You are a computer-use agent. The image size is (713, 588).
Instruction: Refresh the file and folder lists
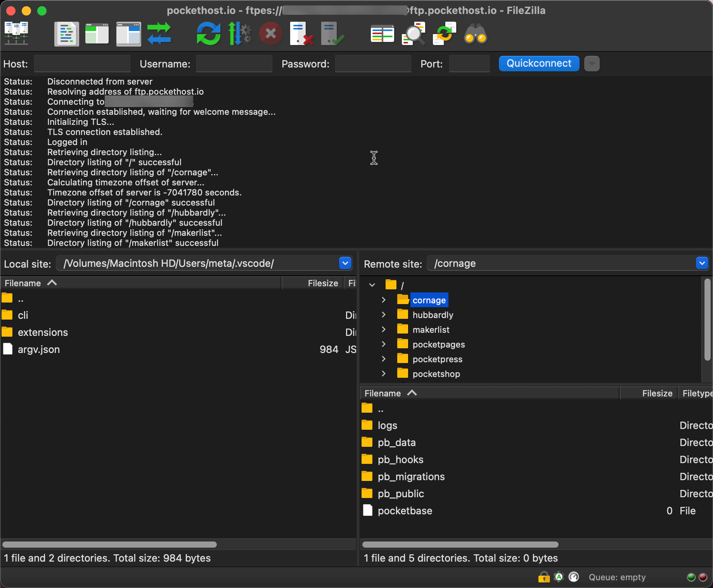point(208,34)
